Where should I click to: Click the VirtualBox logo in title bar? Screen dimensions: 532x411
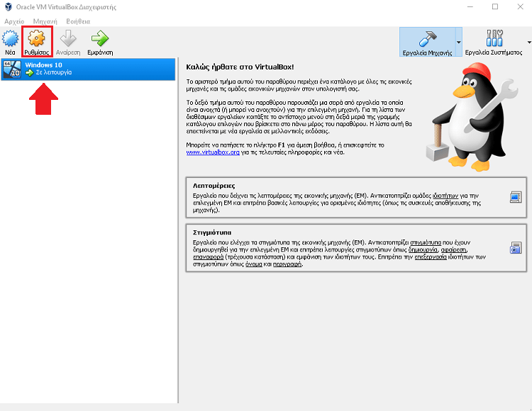point(8,7)
